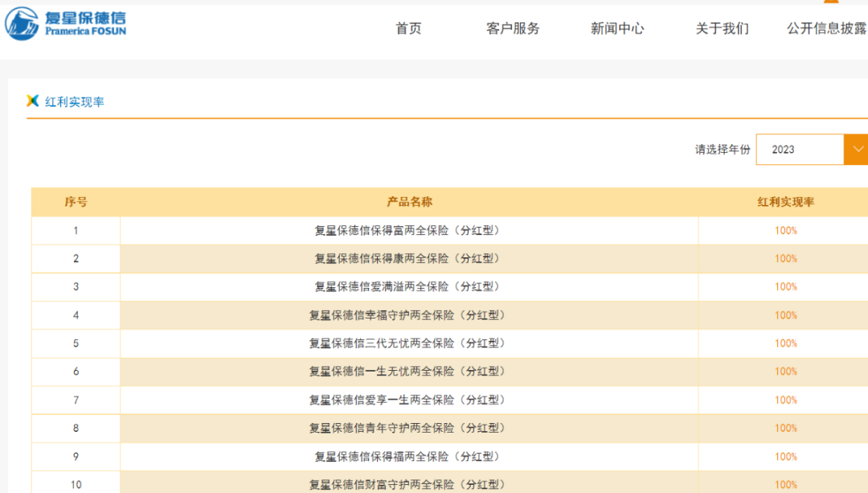Screen dimensions: 868x493
Task: Click the 产品名称 column header
Action: click(x=409, y=202)
